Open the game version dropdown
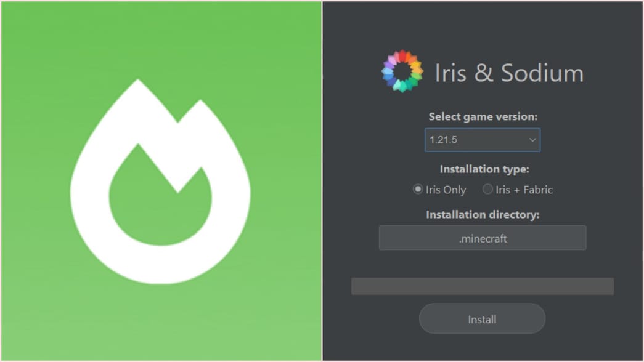644x362 pixels. point(482,140)
